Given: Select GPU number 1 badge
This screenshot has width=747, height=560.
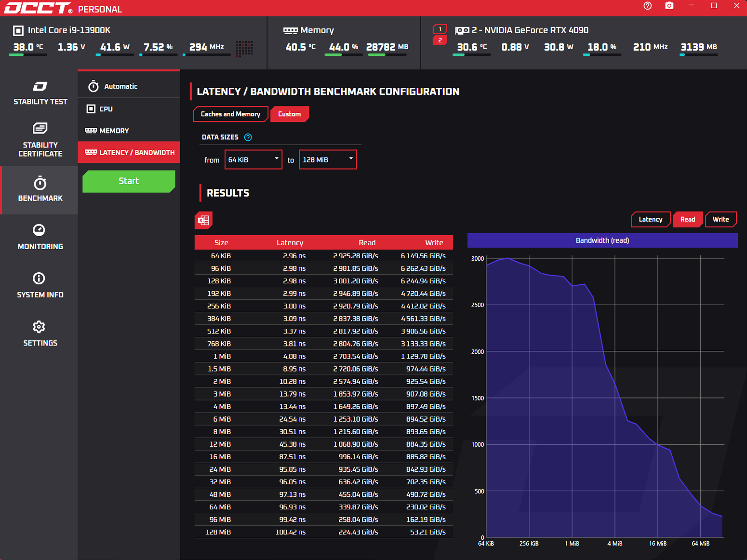Looking at the screenshot, I should click(440, 29).
